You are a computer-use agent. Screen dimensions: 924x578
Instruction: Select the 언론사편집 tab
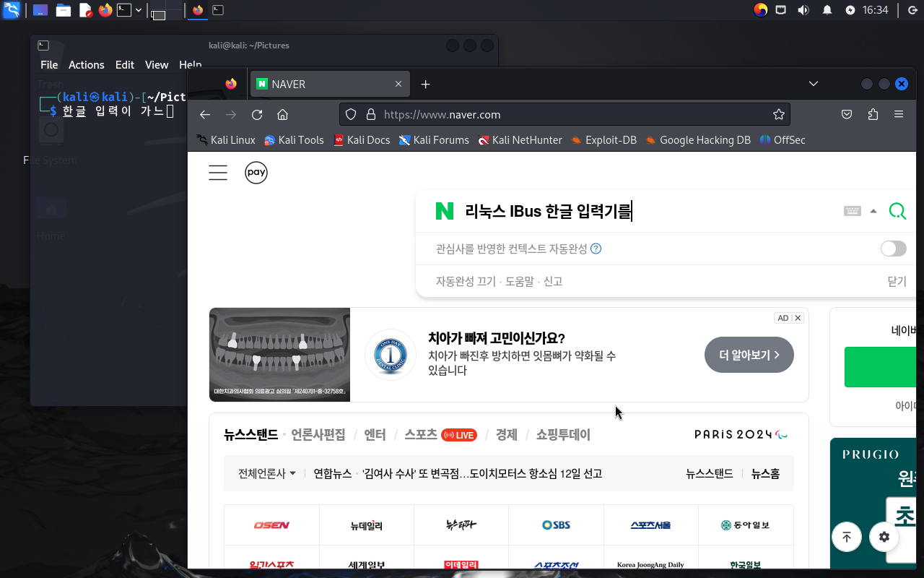[318, 435]
